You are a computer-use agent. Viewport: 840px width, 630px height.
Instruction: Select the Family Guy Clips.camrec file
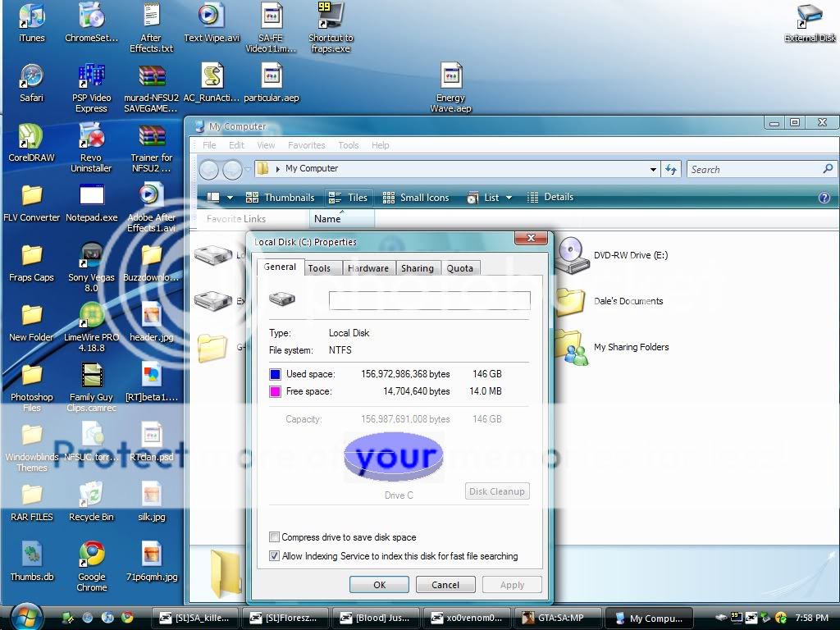tap(92, 387)
